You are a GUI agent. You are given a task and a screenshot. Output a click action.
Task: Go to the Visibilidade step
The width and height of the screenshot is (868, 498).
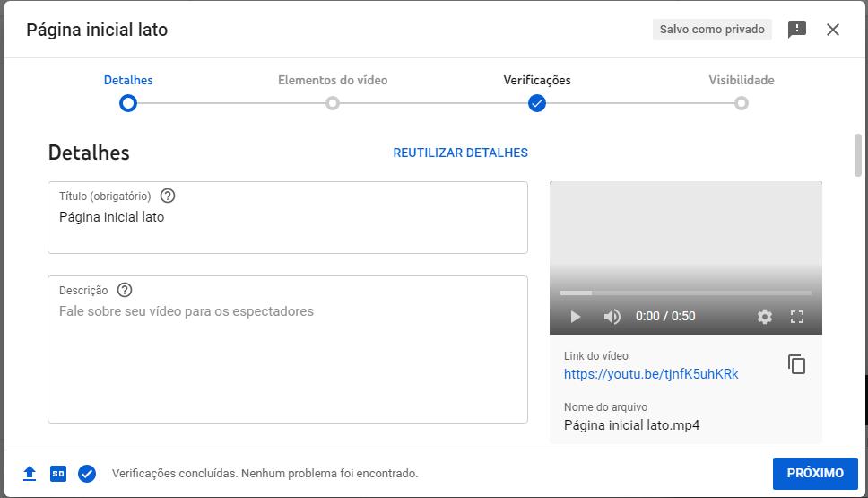tap(742, 81)
